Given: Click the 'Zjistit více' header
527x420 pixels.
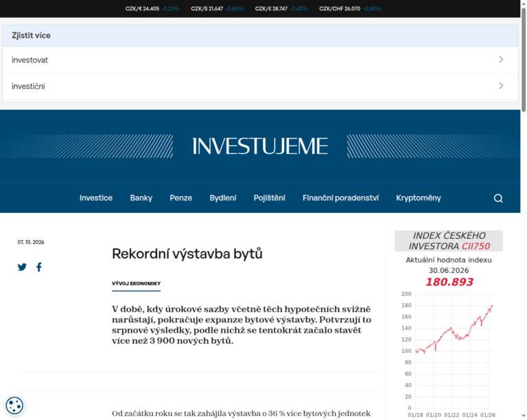Looking at the screenshot, I should pos(260,36).
